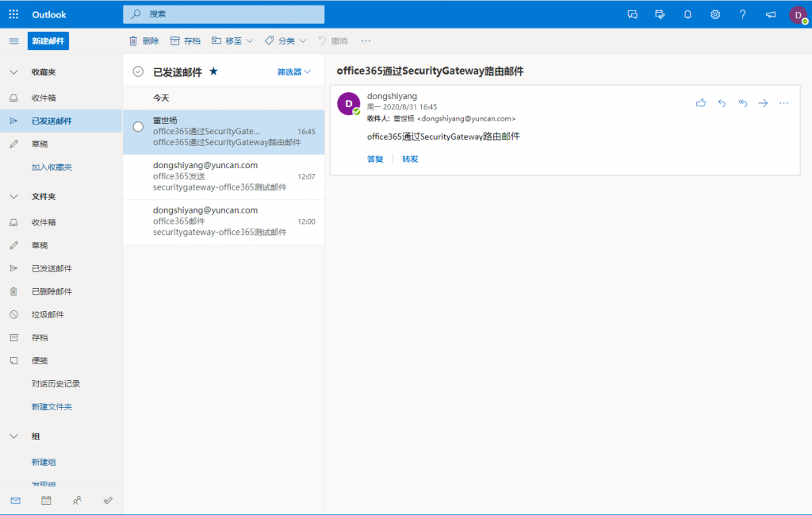The width and height of the screenshot is (812, 515).
Task: Collapse the 文件夹 folders section
Action: 14,196
